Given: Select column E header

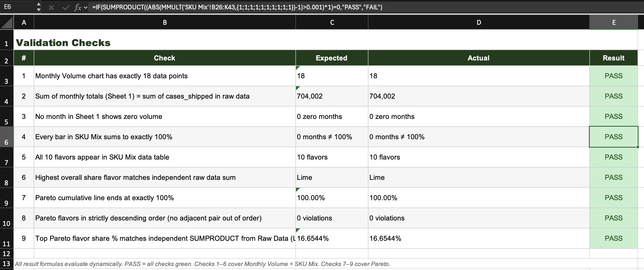Looking at the screenshot, I should (614, 22).
